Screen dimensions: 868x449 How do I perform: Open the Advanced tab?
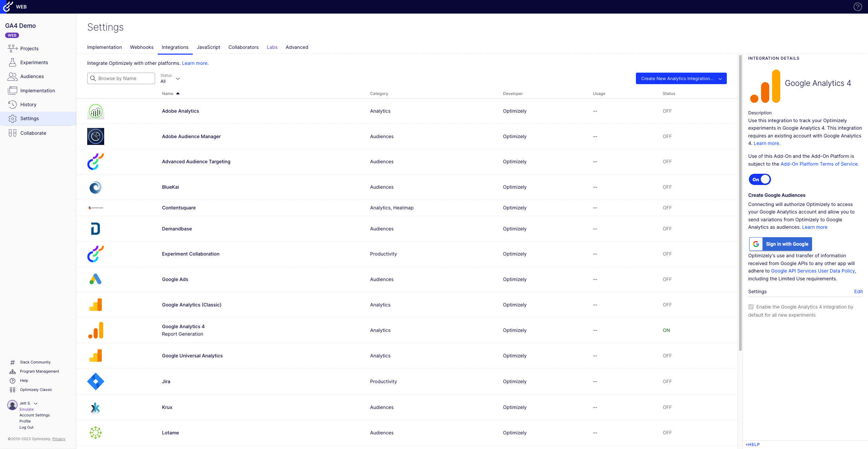pos(297,47)
